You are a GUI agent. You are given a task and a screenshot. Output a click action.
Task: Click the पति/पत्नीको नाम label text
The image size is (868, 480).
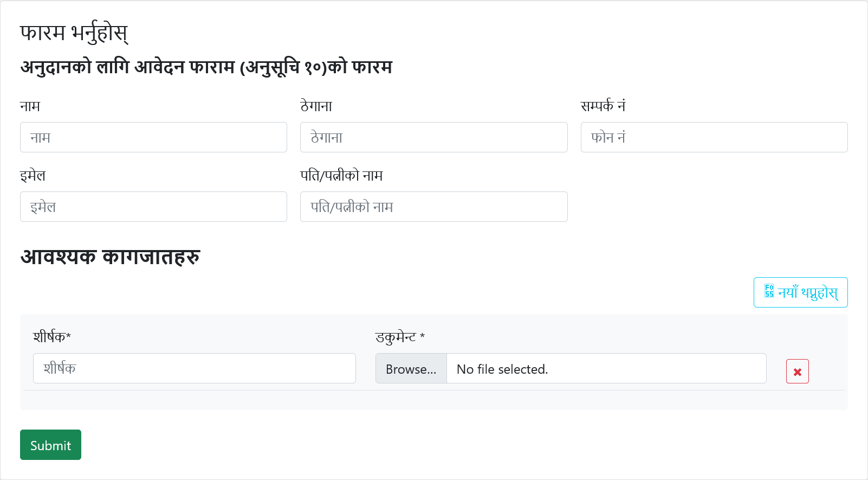point(341,176)
